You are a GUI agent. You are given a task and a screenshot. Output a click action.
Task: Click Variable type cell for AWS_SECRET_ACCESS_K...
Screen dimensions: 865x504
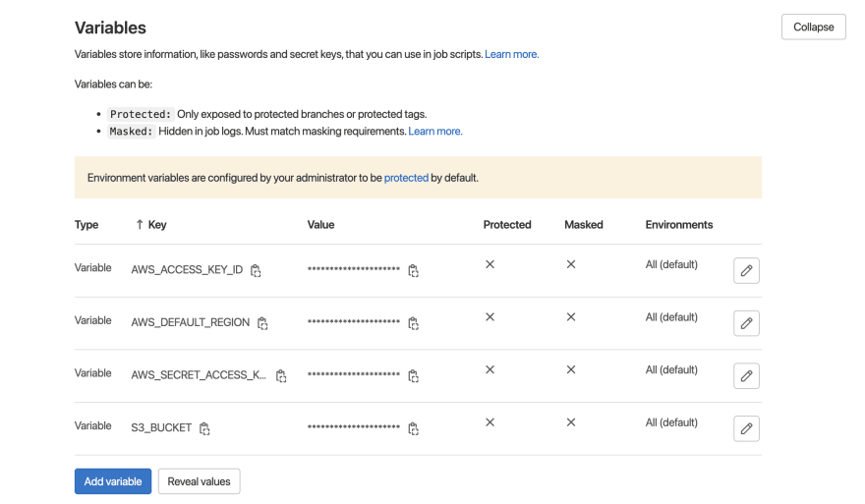[x=92, y=373]
